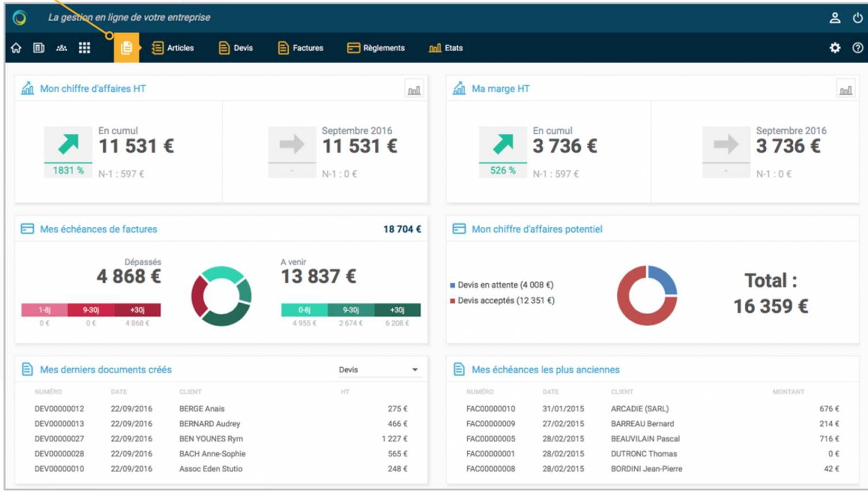Open quote DEV00000012 for BERGE Anais
Viewport: 868px width, 491px height.
click(59, 409)
